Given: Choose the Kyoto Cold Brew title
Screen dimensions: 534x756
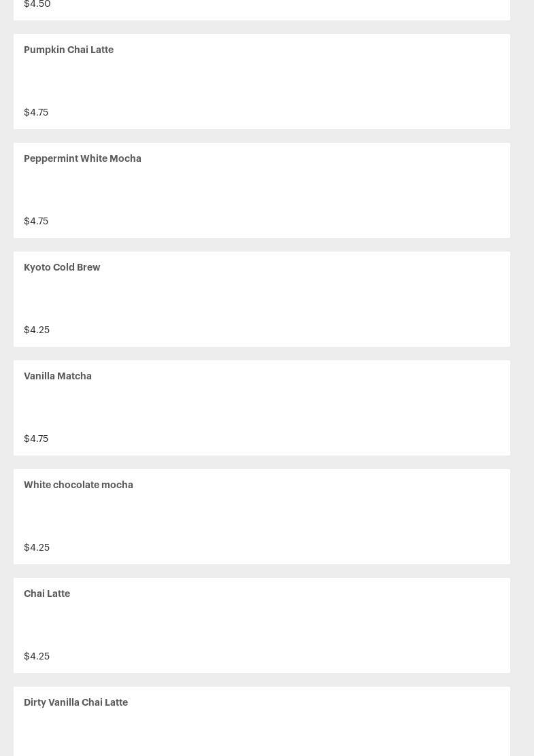Looking at the screenshot, I should (62, 267).
